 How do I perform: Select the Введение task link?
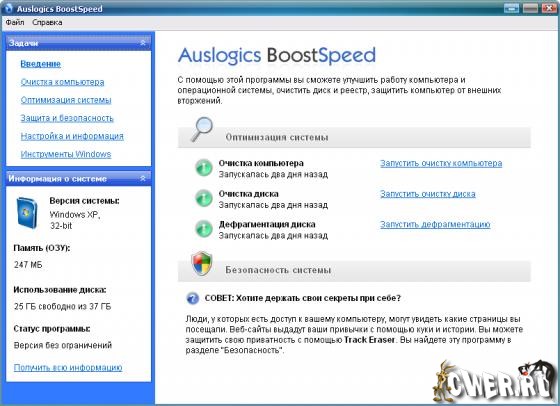point(40,64)
